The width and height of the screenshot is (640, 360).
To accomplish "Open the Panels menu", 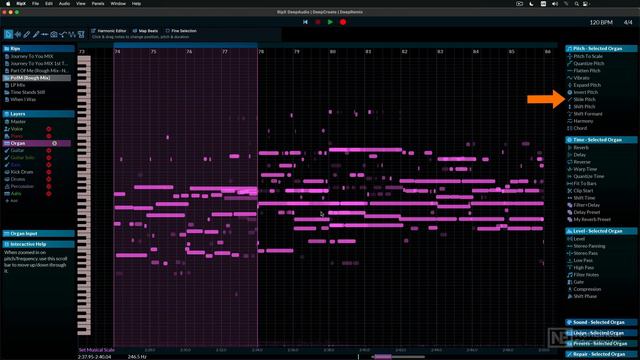I will [98, 4].
